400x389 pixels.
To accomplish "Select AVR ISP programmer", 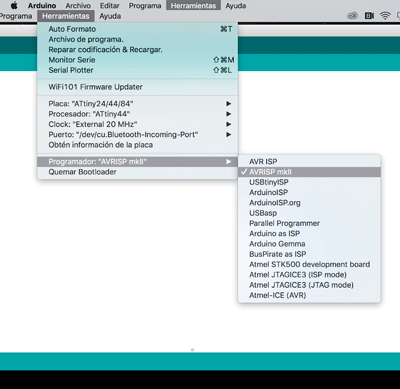I will point(309,162).
